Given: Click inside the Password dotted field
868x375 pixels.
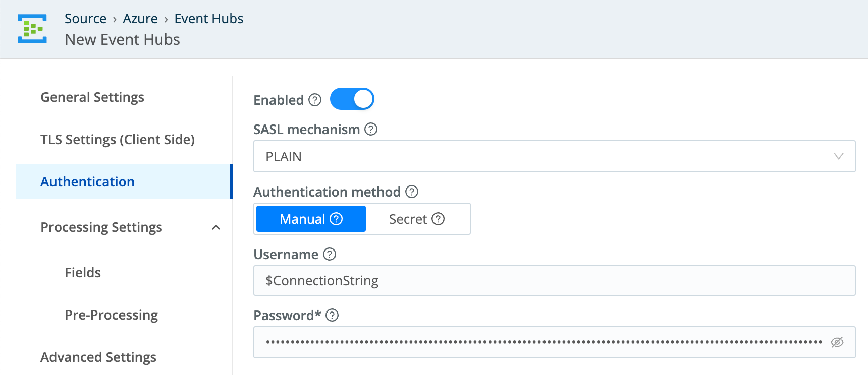Looking at the screenshot, I should pos(505,342).
